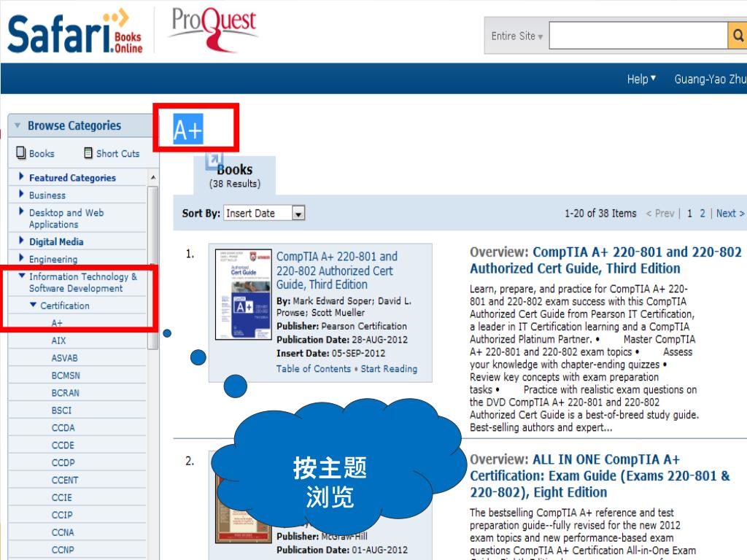Select the BCMSN category
The height and width of the screenshot is (560, 747).
click(66, 376)
